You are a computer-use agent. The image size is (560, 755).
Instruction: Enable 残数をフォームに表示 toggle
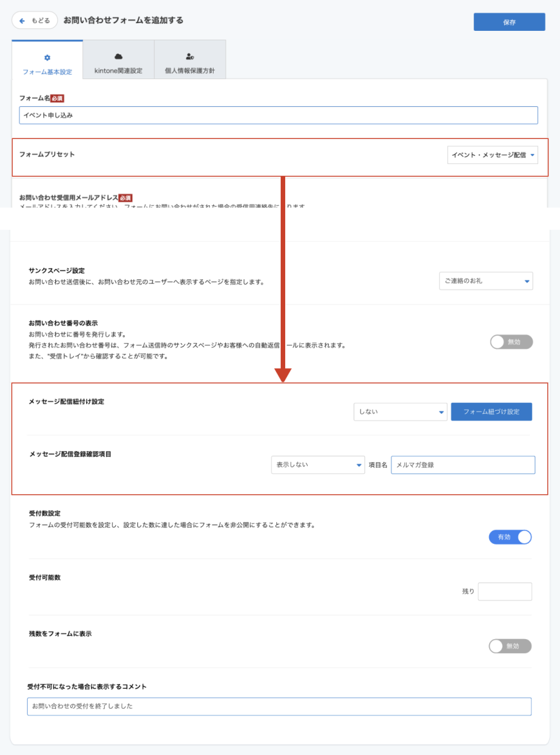pos(510,646)
